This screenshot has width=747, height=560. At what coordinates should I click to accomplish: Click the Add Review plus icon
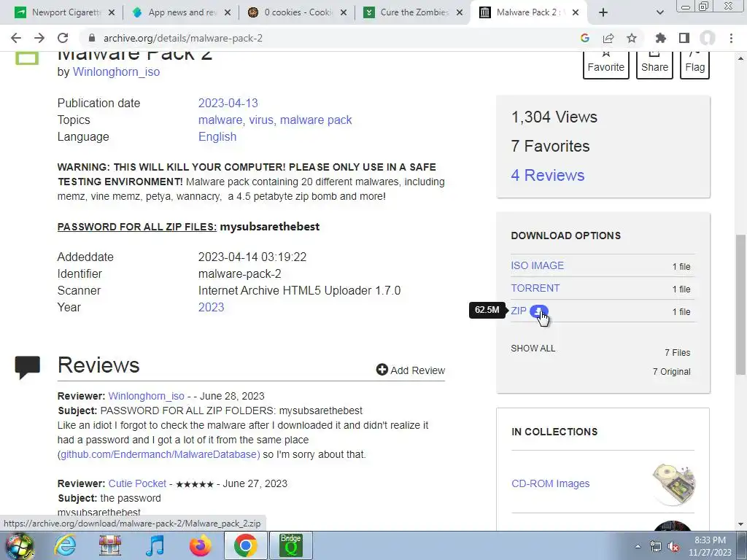coord(382,370)
